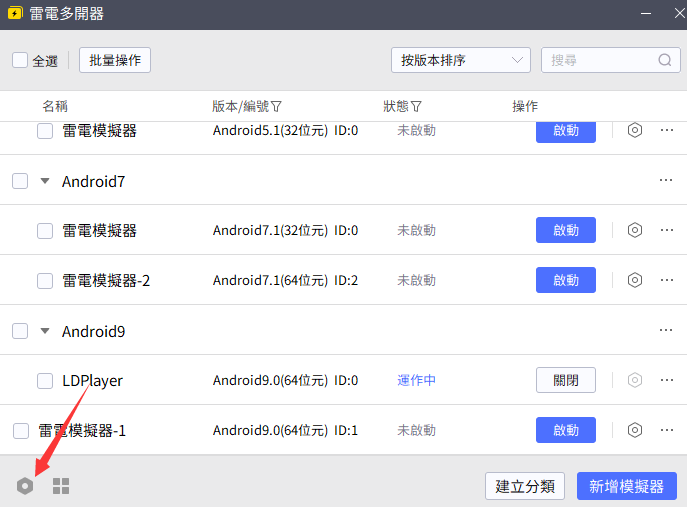Filter by status funnel icon
The image size is (687, 507).
click(x=416, y=106)
